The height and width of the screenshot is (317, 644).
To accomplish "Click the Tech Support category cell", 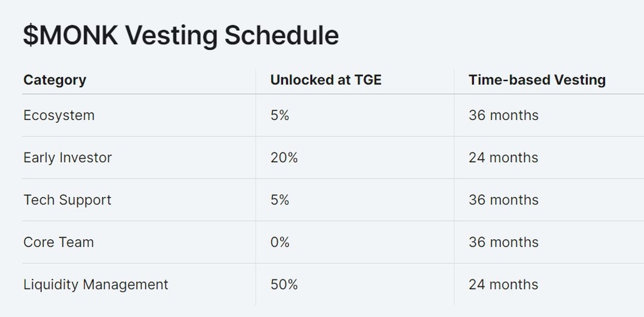I will 68,200.
